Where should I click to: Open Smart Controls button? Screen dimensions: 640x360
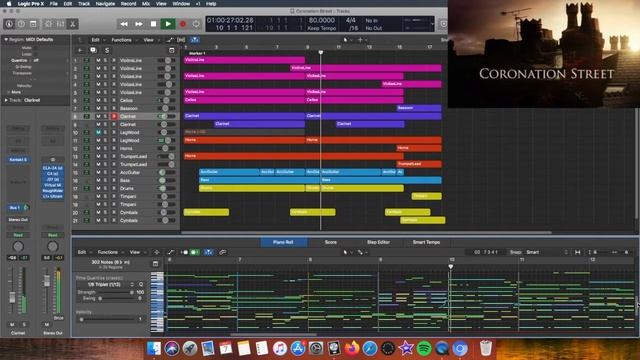48,24
